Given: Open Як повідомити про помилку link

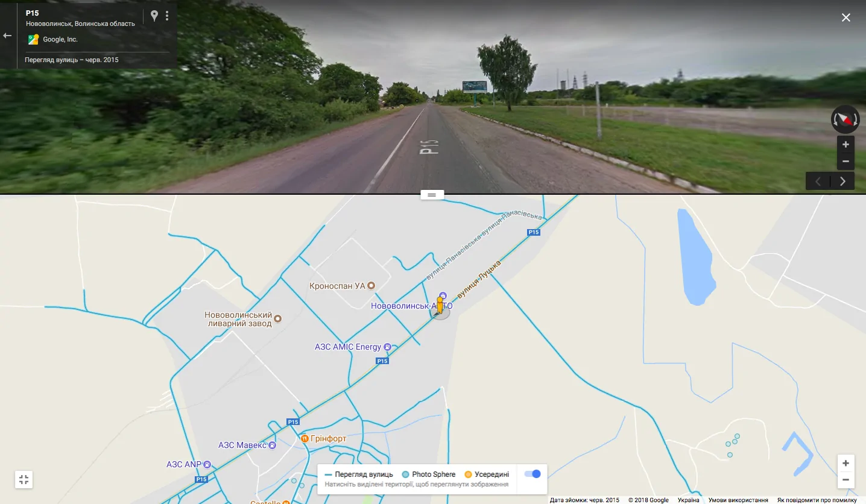Looking at the screenshot, I should [x=817, y=500].
